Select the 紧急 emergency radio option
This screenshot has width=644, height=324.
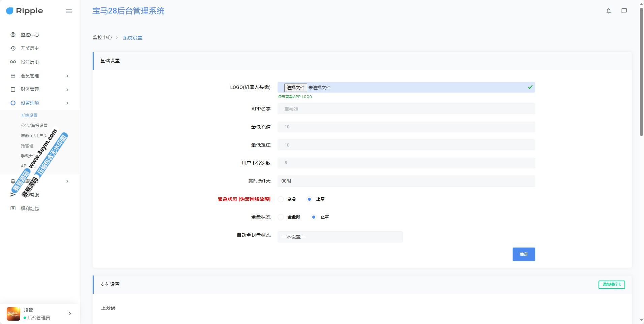click(x=281, y=199)
